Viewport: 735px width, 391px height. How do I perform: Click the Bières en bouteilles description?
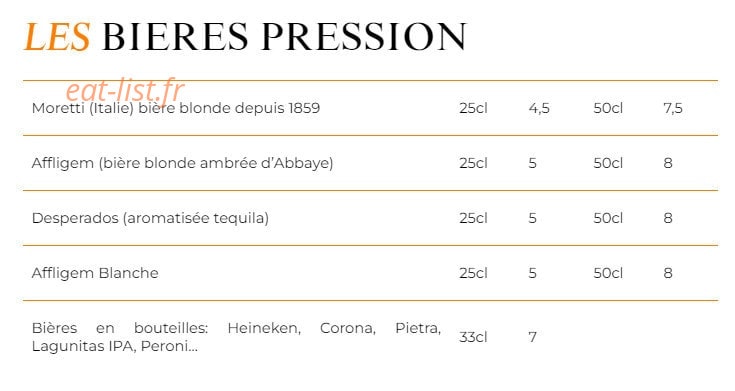236,337
